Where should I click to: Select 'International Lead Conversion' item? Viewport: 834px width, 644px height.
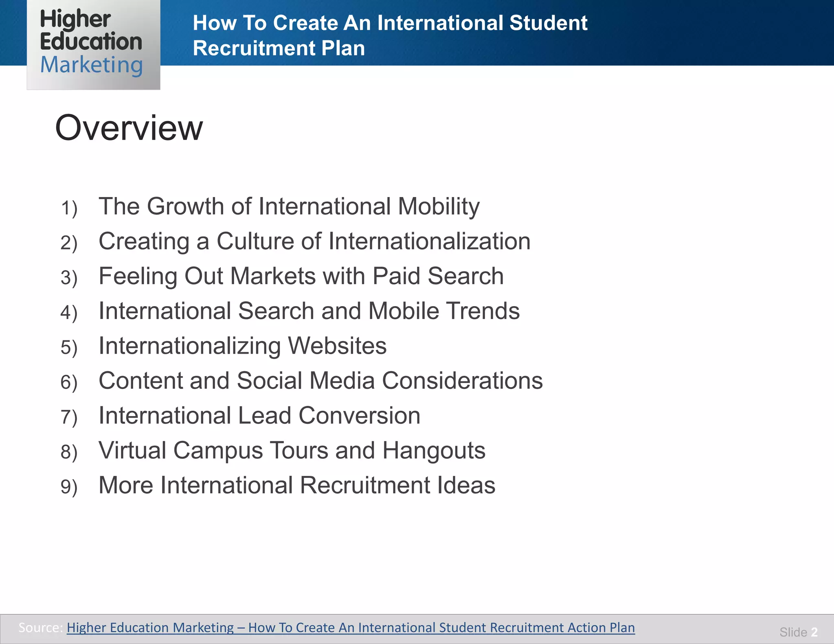click(x=259, y=416)
